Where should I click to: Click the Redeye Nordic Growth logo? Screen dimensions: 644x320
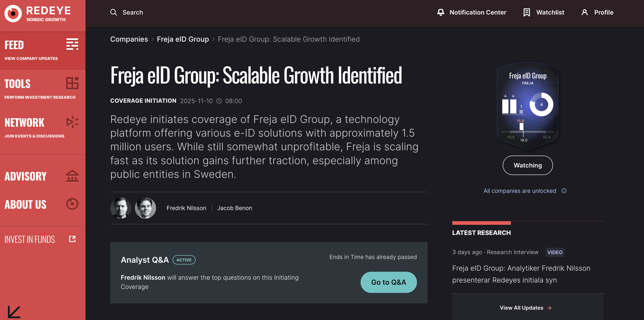(x=37, y=14)
